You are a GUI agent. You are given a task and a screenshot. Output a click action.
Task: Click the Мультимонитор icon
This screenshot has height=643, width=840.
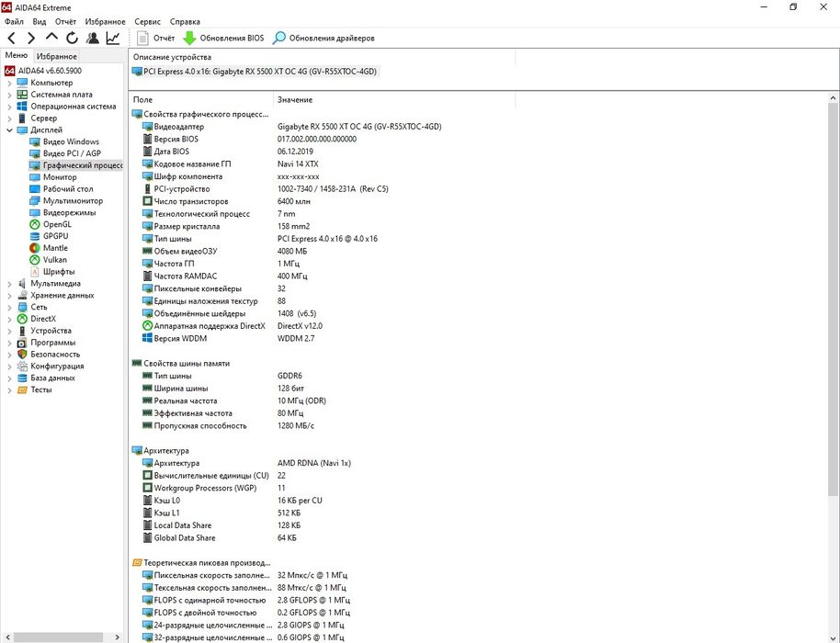point(34,201)
